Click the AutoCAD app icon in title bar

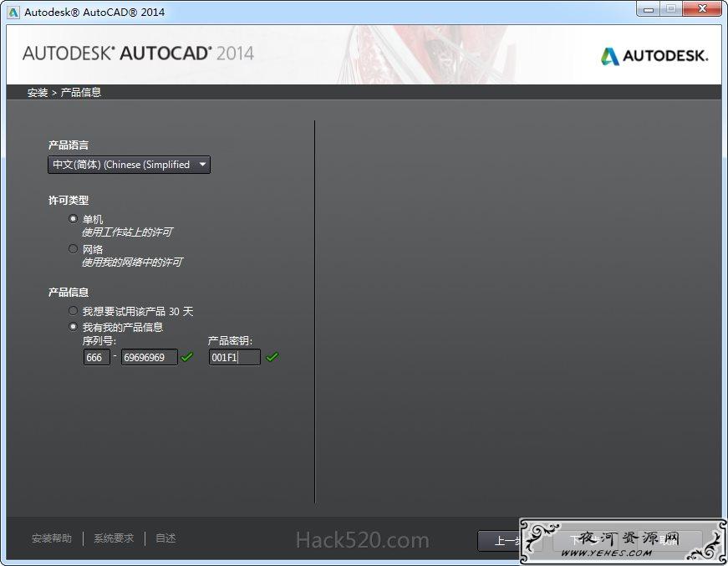[13, 12]
